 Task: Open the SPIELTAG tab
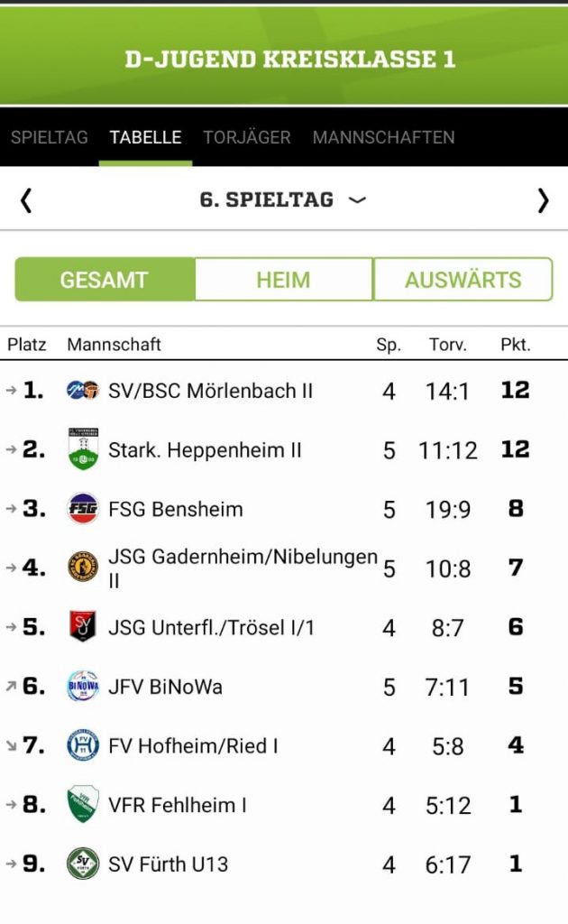(x=50, y=137)
